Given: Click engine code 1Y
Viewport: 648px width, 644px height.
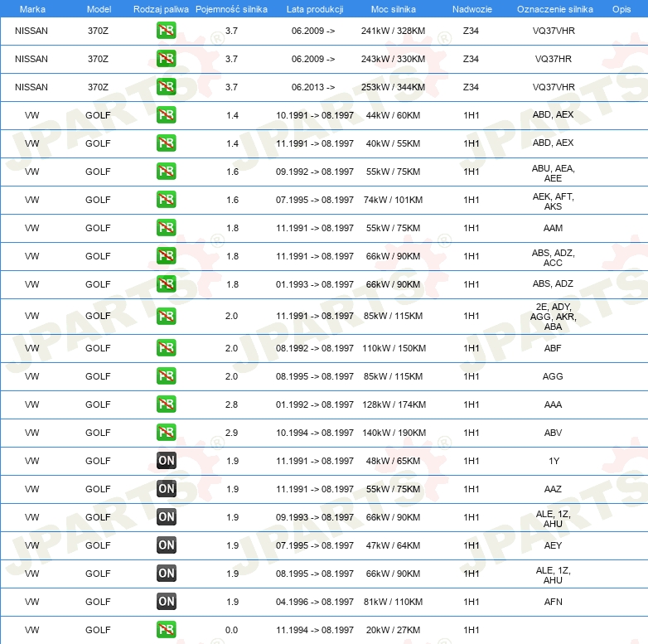Looking at the screenshot, I should point(554,461).
